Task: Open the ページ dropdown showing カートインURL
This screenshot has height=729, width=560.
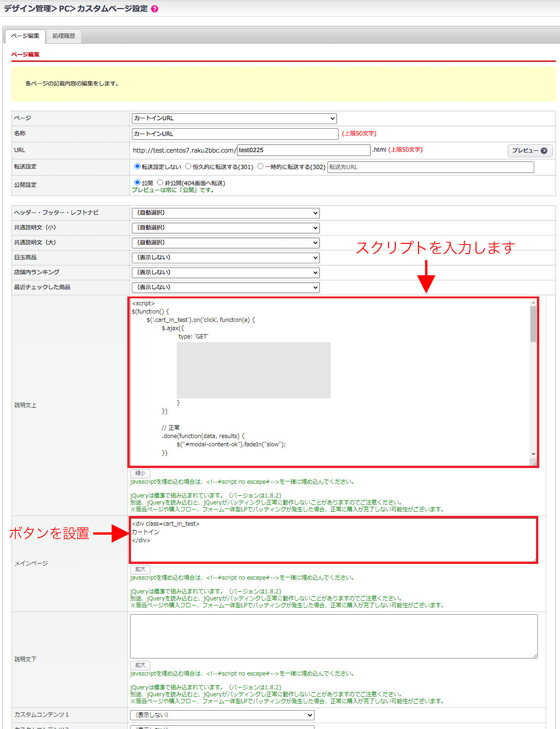Action: (x=234, y=119)
